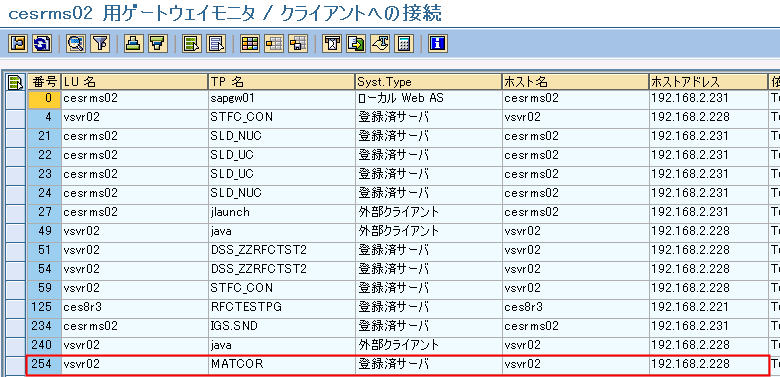Open the Details magnifier icon
This screenshot has height=377, width=780.
coord(77,44)
